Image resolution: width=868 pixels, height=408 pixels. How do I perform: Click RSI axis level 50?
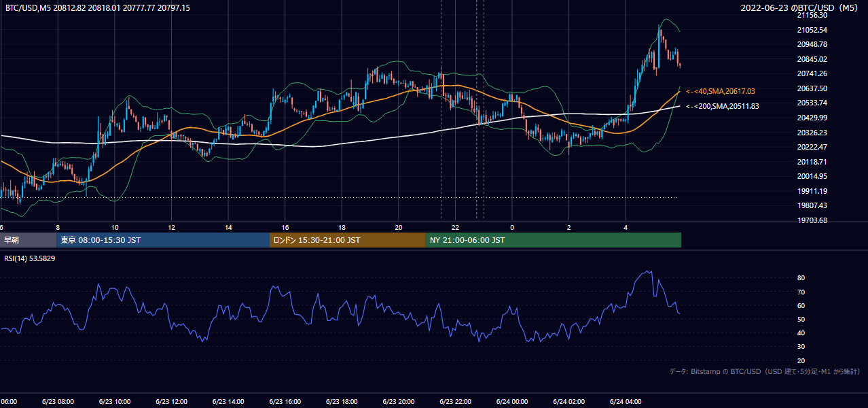click(801, 319)
